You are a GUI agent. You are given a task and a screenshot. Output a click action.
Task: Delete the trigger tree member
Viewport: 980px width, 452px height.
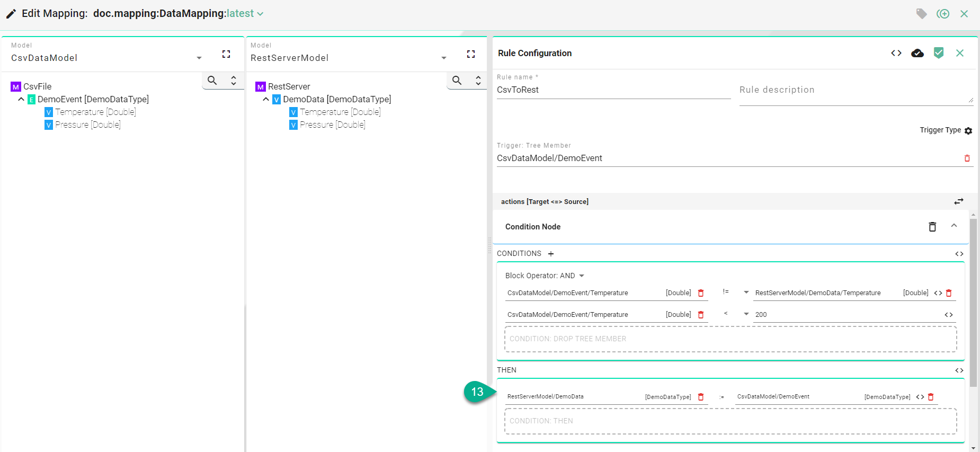(967, 158)
